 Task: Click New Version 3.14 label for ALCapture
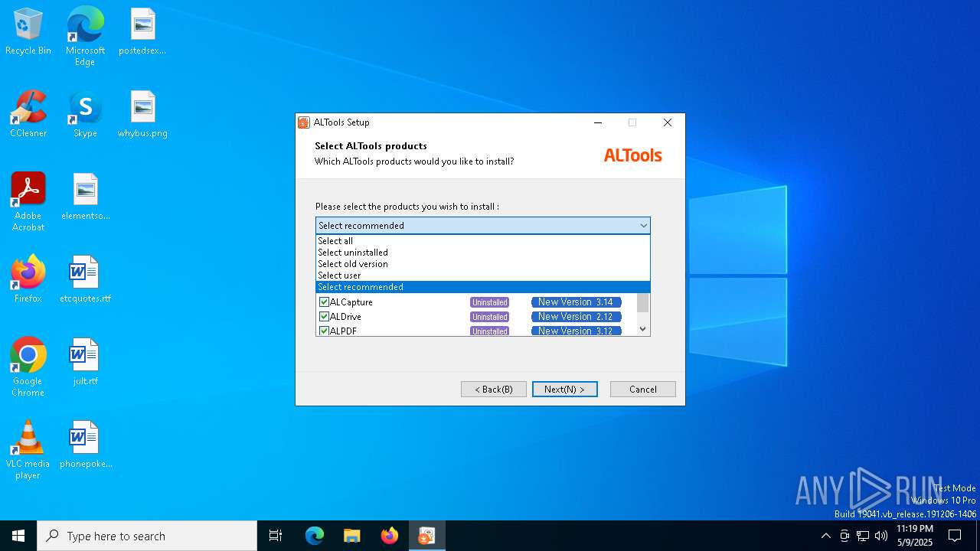coord(576,302)
